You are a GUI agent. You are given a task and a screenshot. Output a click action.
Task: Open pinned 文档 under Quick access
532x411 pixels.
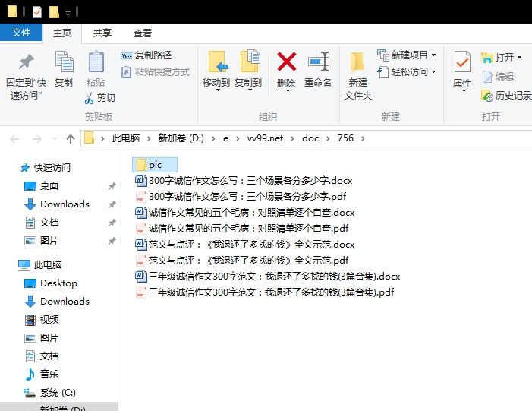[x=42, y=223]
